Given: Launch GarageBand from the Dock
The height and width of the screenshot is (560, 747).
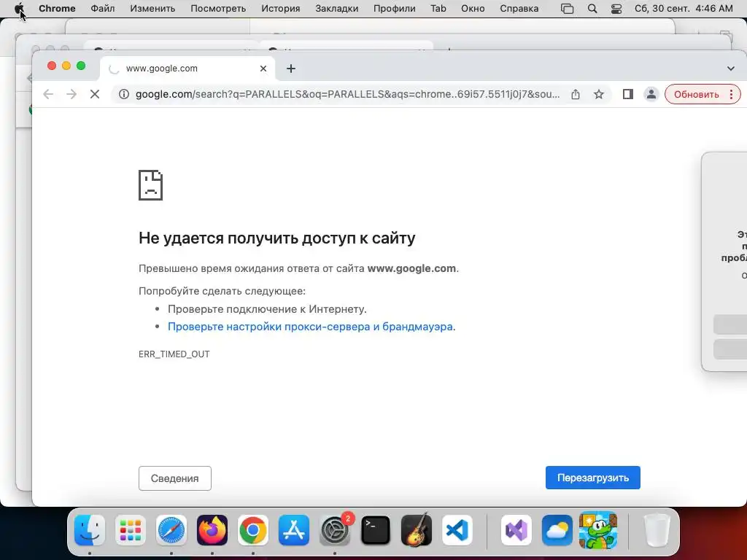Looking at the screenshot, I should point(417,530).
